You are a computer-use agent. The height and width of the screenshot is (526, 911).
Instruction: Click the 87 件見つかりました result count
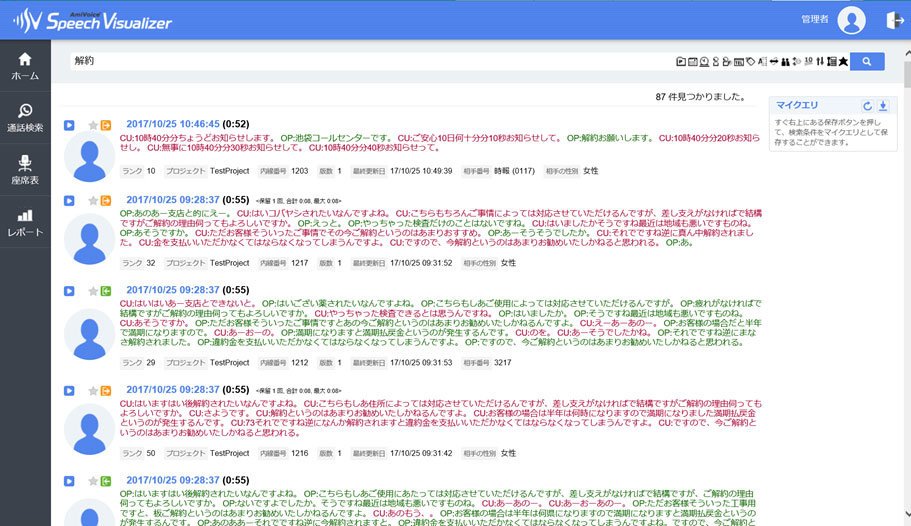(700, 97)
